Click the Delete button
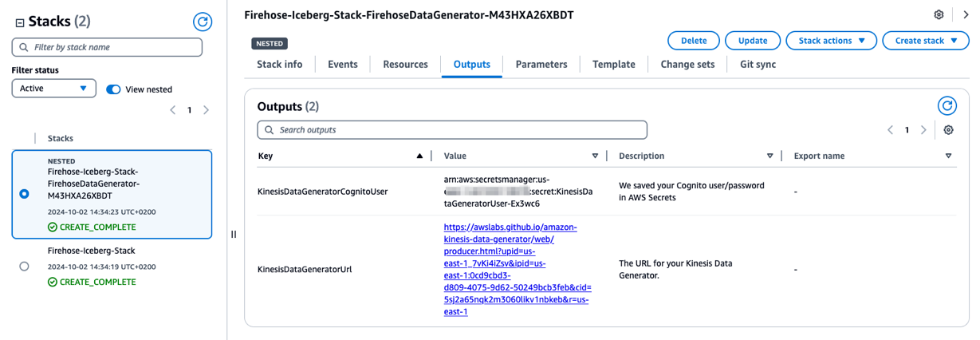 tap(693, 41)
